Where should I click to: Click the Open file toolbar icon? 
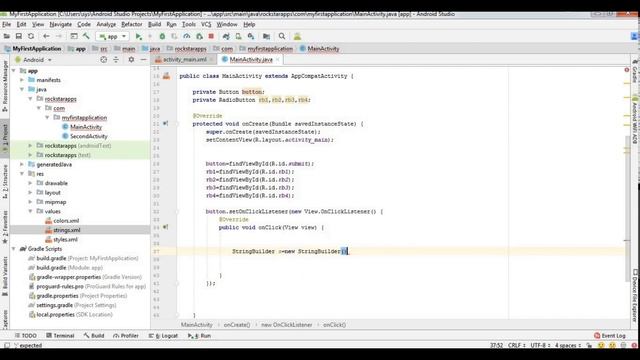click(7, 36)
